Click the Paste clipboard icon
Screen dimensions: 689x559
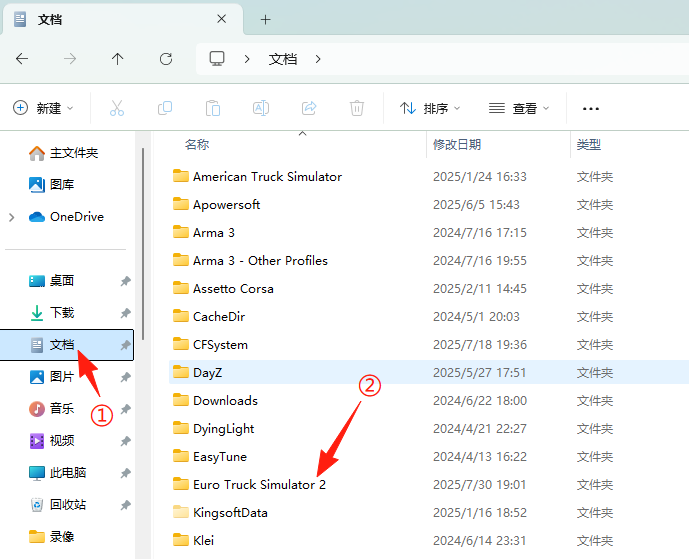point(213,108)
